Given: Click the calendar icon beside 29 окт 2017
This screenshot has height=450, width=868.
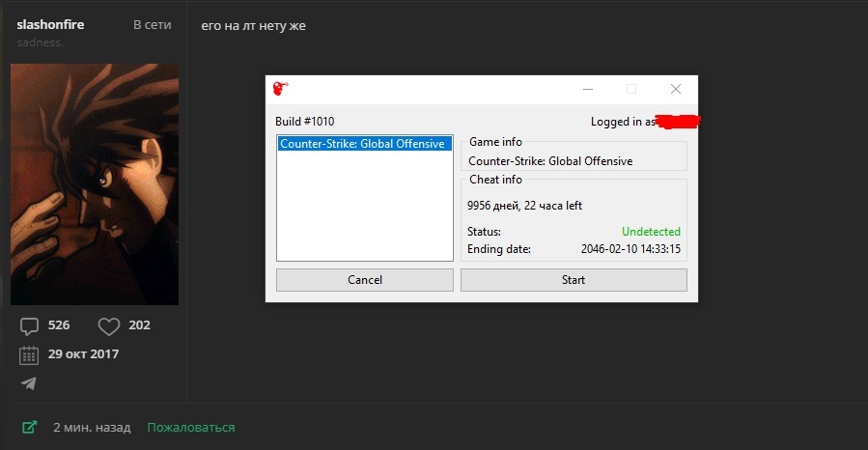Looking at the screenshot, I should (x=29, y=354).
